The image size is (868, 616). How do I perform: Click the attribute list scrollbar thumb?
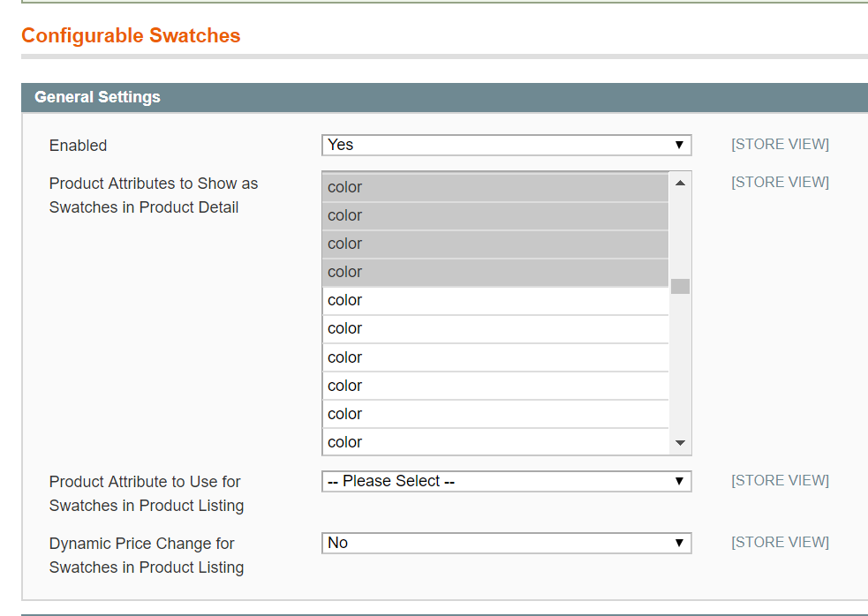[x=680, y=286]
